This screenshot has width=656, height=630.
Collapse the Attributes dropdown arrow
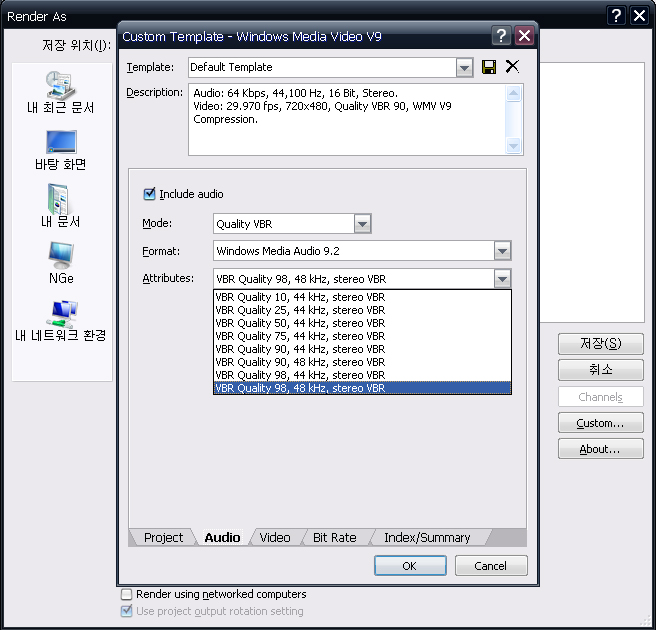[x=502, y=279]
